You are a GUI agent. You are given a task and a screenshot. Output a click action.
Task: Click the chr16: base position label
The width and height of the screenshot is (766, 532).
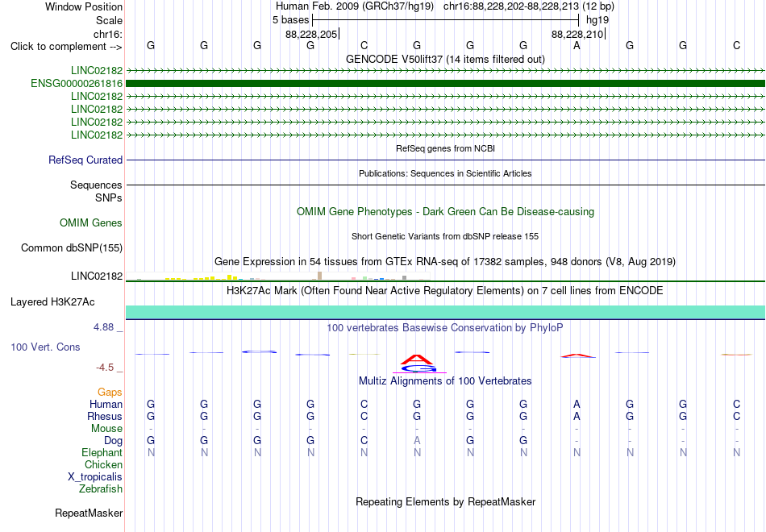(x=107, y=35)
